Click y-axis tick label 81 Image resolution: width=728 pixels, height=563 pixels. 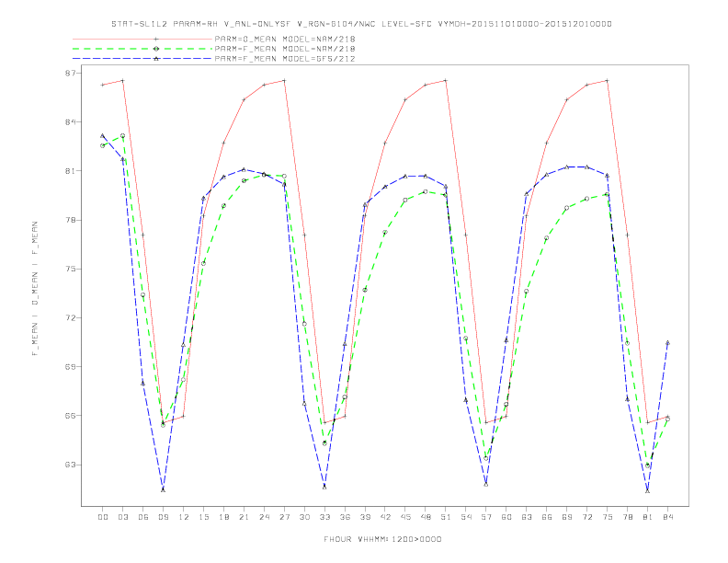click(x=72, y=171)
